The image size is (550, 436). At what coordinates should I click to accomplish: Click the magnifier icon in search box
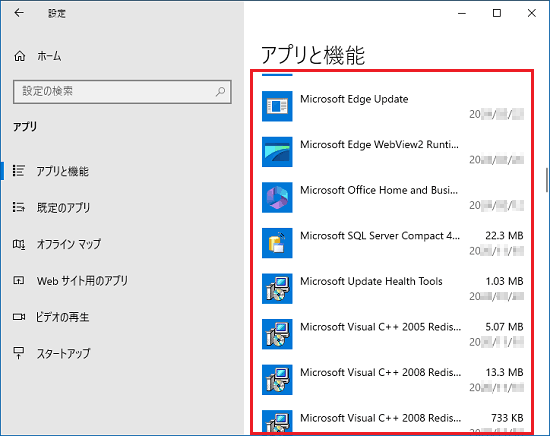[x=220, y=92]
